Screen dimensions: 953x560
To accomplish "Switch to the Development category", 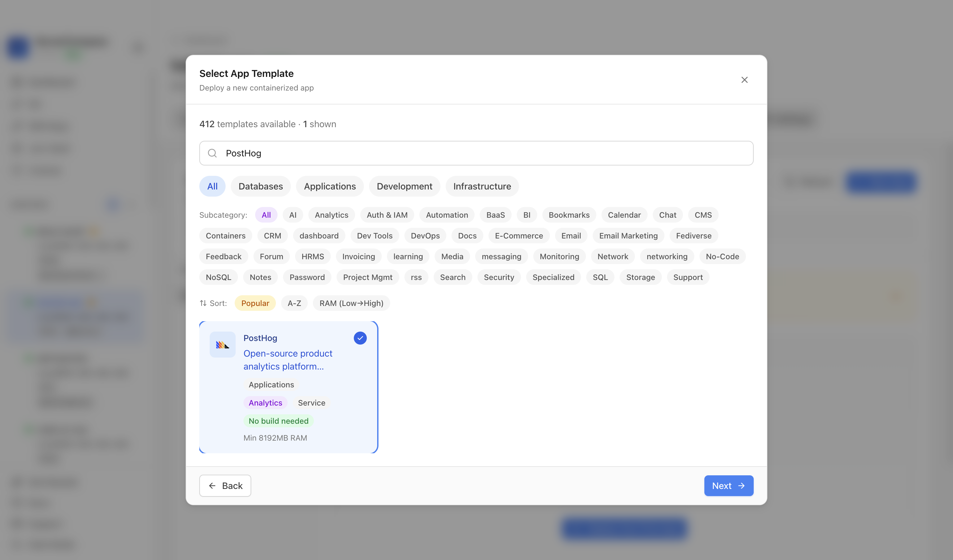I will tap(404, 187).
